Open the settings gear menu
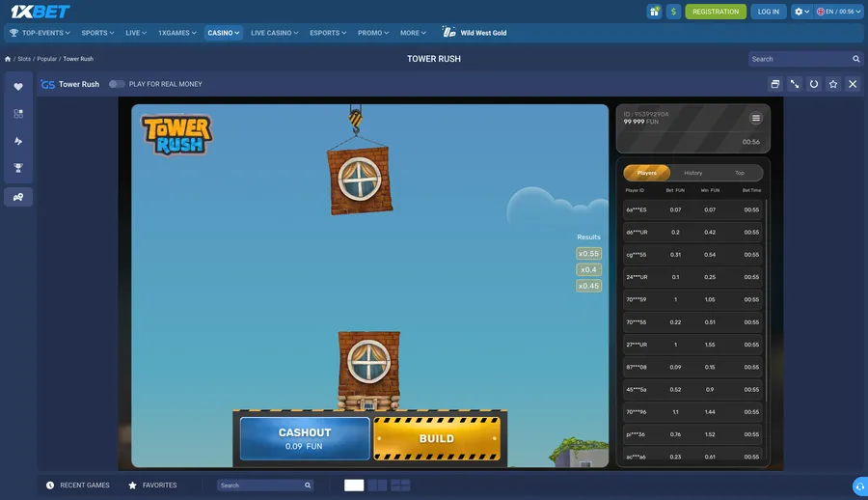This screenshot has height=500, width=868. pos(801,11)
